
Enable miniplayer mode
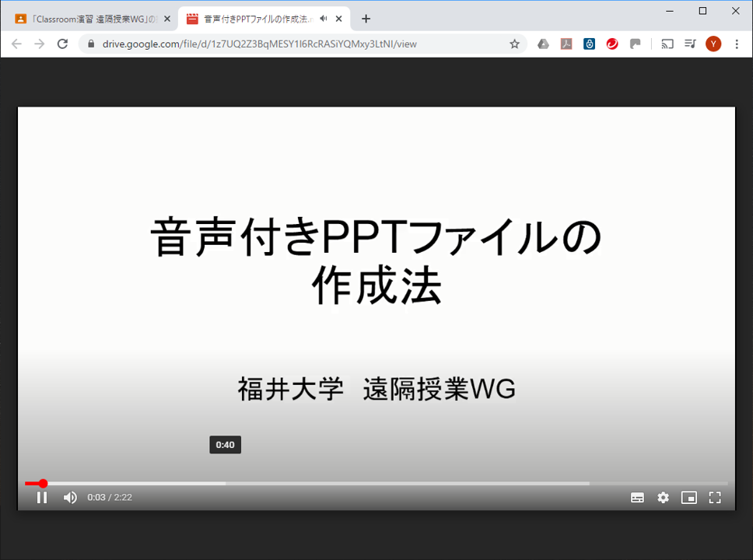[689, 498]
